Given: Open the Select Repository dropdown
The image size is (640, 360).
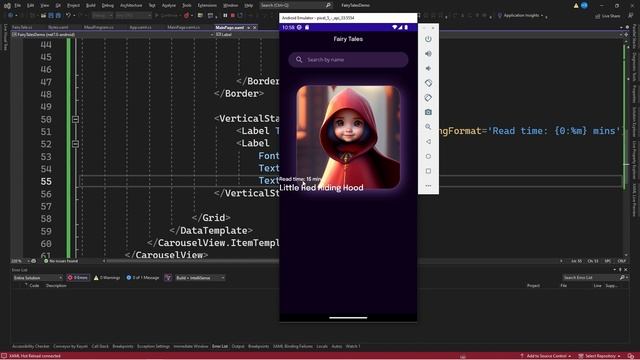Looking at the screenshot, I should click(x=600, y=356).
